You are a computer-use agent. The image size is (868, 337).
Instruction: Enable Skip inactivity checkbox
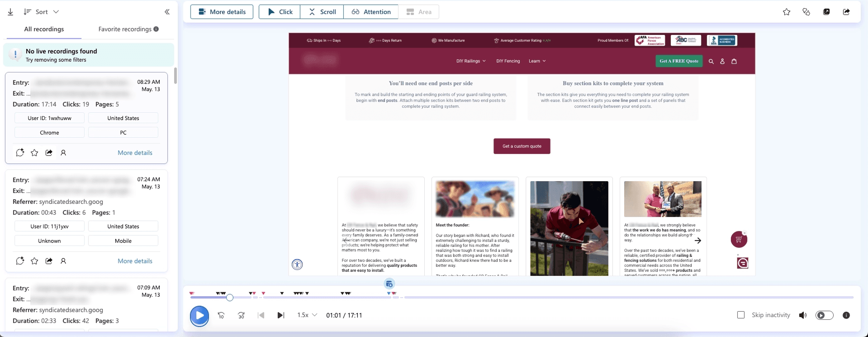741,315
